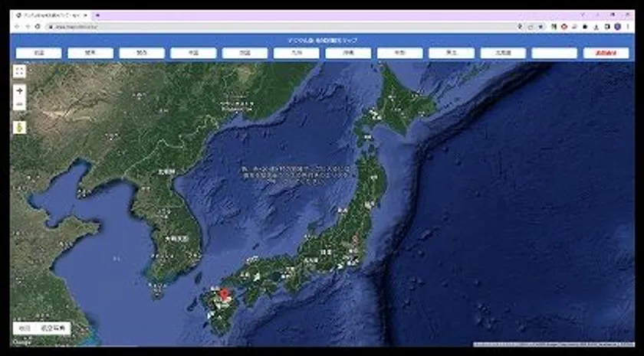Open the Chrome three-dot menu

pyautogui.click(x=628, y=27)
